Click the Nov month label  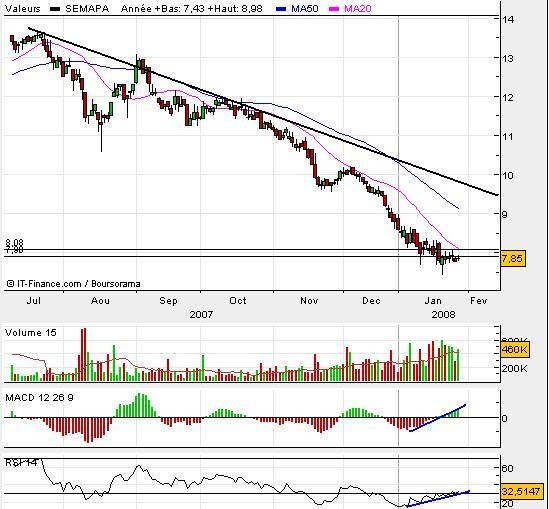coord(309,301)
